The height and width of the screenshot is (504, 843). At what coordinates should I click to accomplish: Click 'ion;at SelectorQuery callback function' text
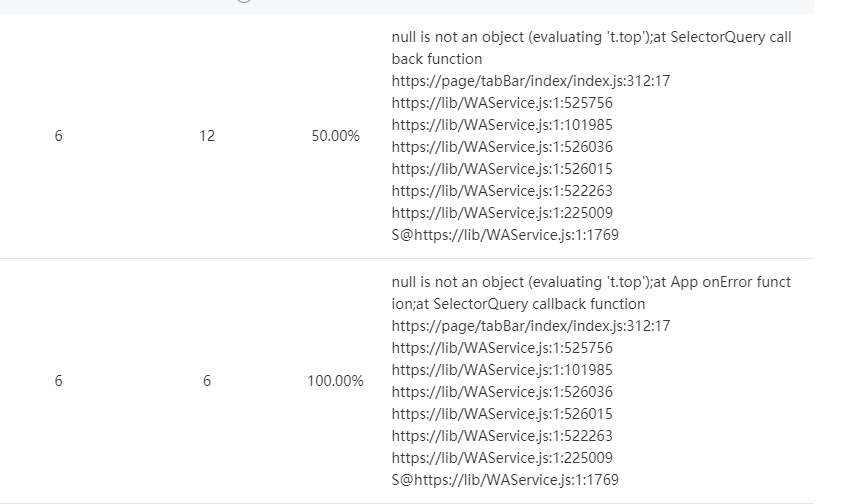(518, 304)
